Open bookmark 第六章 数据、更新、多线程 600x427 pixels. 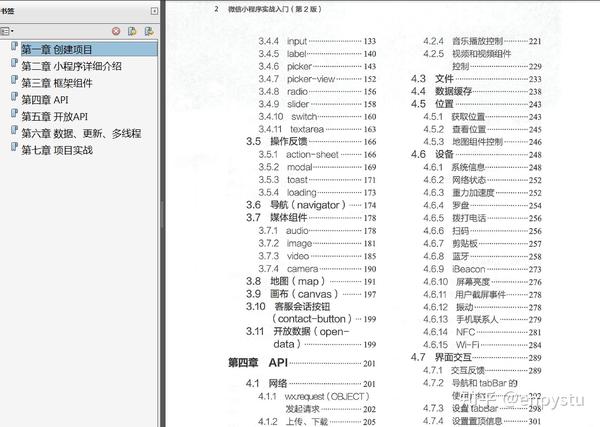click(x=81, y=134)
